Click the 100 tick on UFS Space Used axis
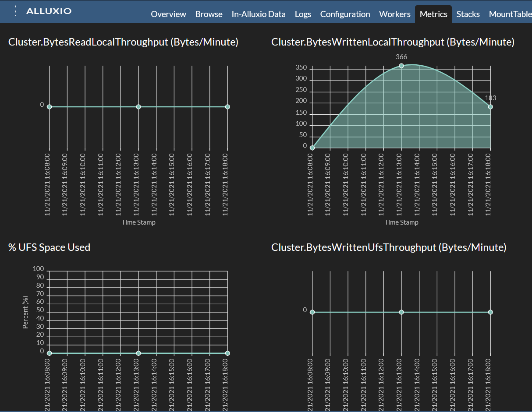 coord(39,269)
